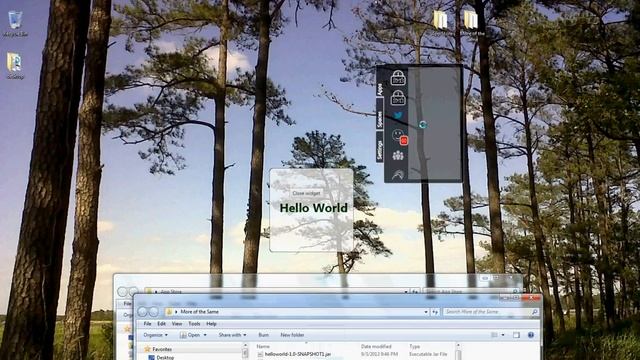Expand the view options dropdown arrow
The image size is (640, 360).
[x=503, y=335]
